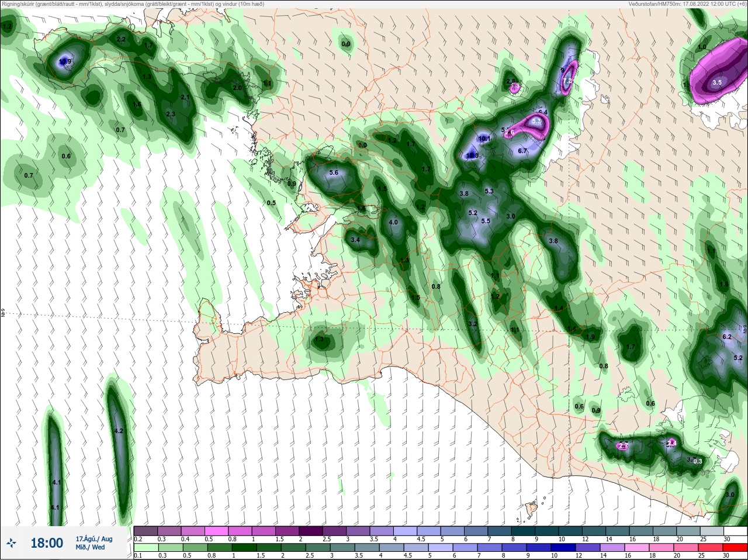This screenshot has height=560, width=748.
Task: Select the bright red rain swatch above 30
Action: click(736, 548)
